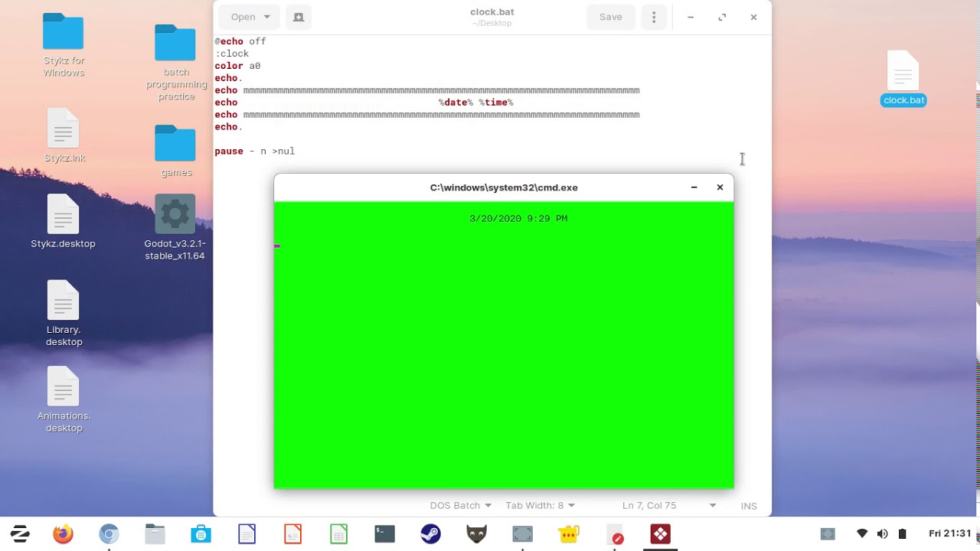The width and height of the screenshot is (980, 551).
Task: Select Godot_v3.2.1-stable_x11.64 on desktop
Action: (175, 227)
